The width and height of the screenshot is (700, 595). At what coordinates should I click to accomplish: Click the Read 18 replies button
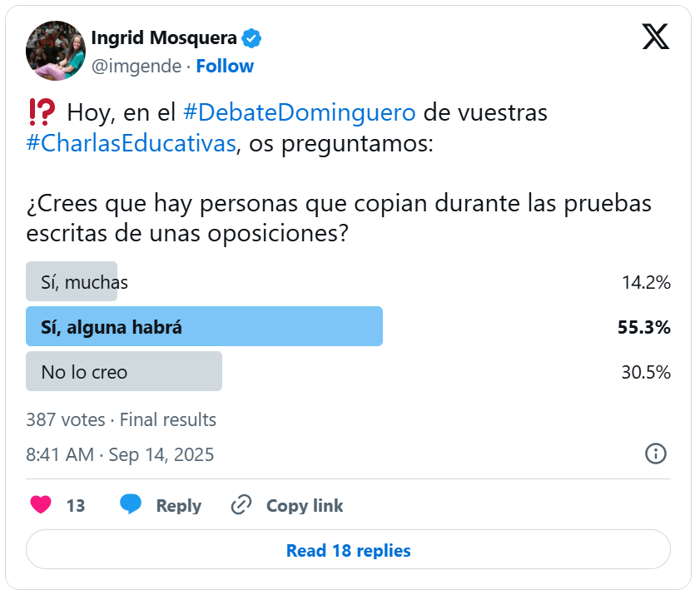point(348,550)
